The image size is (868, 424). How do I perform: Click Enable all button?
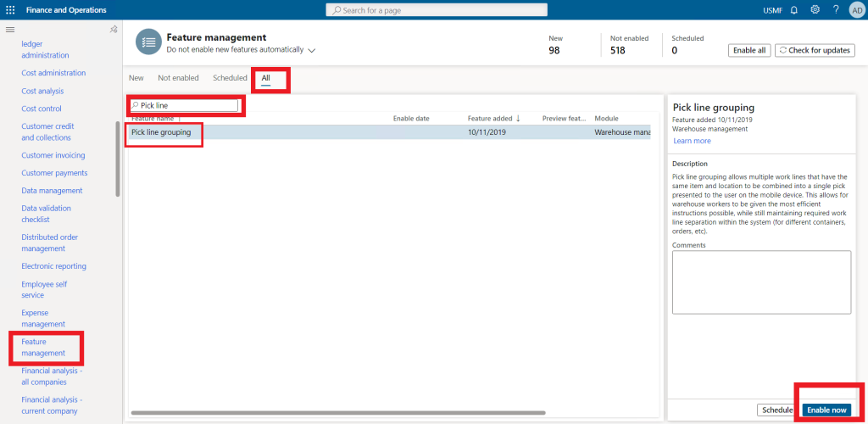[x=749, y=50]
